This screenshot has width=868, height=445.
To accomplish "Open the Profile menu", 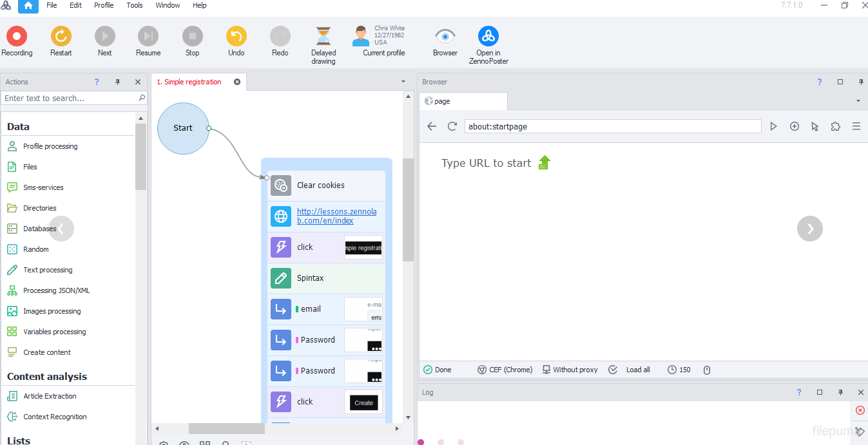I will [104, 5].
